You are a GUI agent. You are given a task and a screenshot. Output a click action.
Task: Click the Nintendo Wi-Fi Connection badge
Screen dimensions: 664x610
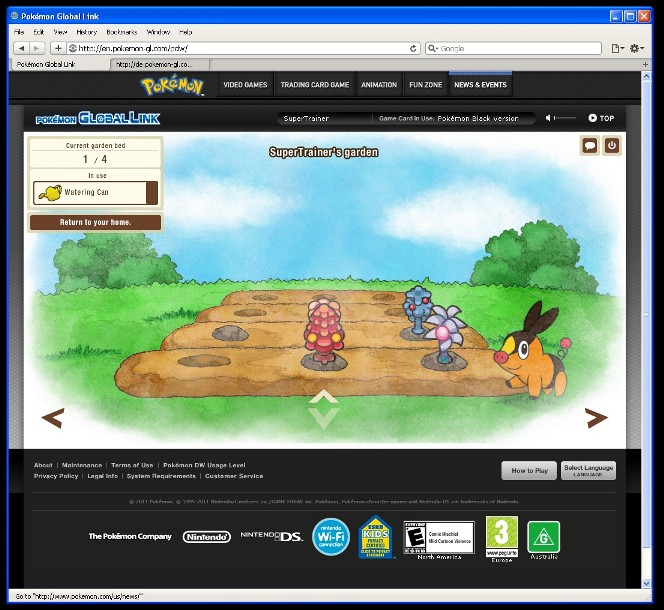click(330, 537)
